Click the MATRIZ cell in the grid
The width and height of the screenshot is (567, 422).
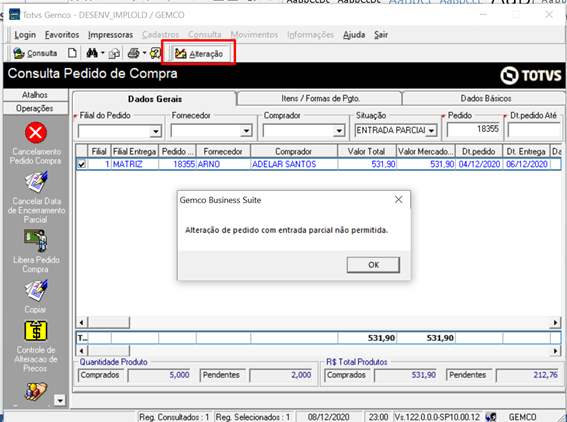coord(135,164)
